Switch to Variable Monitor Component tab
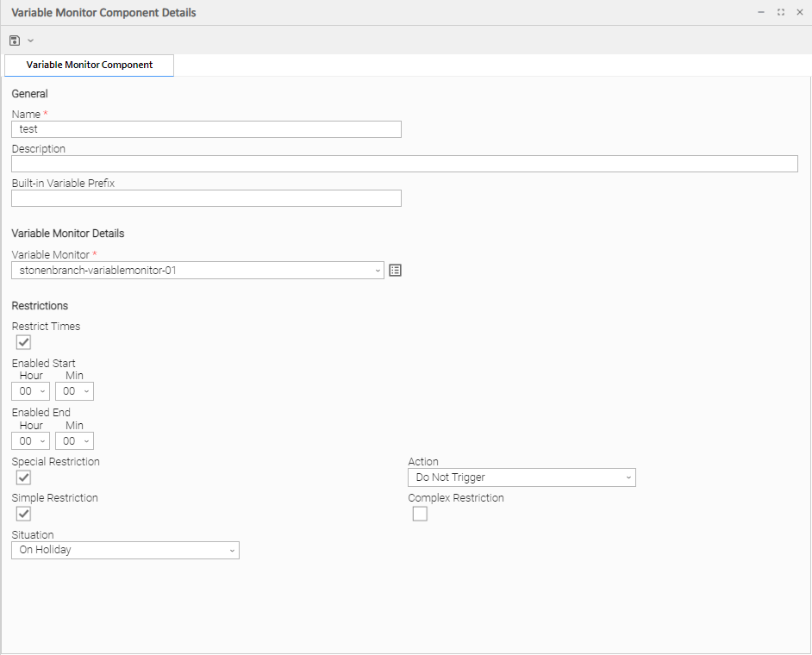 [90, 65]
